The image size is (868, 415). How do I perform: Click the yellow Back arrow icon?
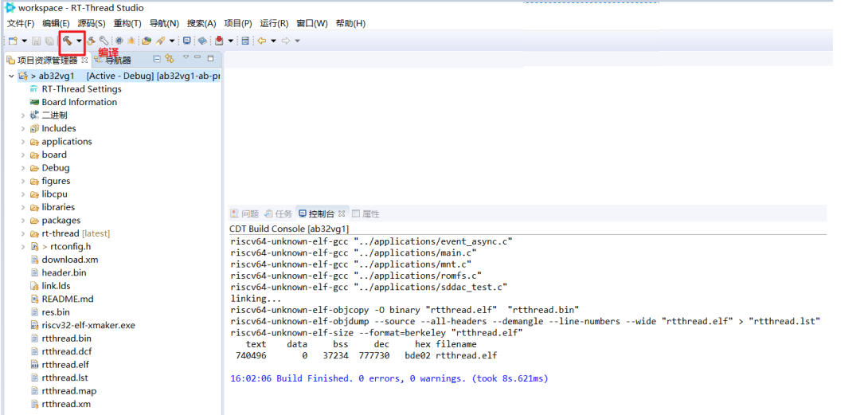coord(262,41)
